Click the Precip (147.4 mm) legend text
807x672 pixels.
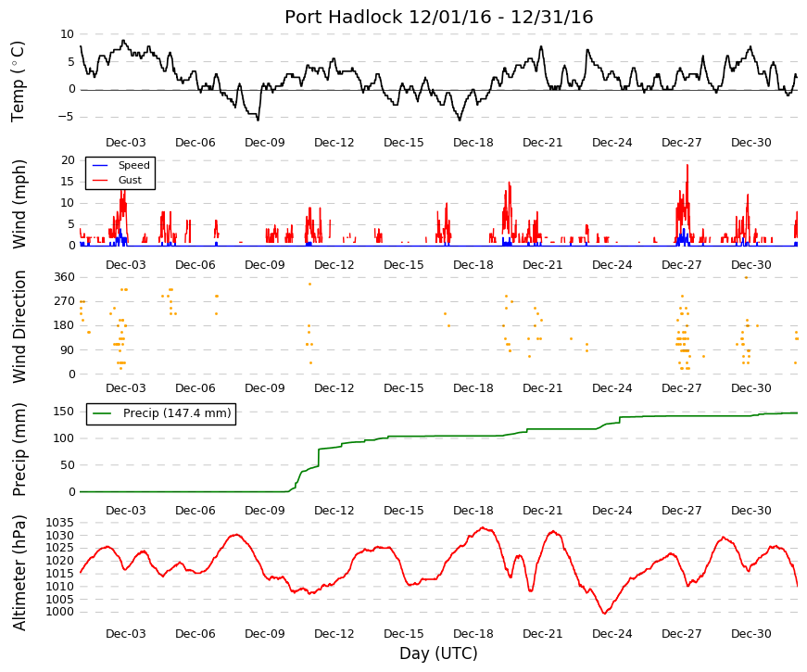(177, 413)
